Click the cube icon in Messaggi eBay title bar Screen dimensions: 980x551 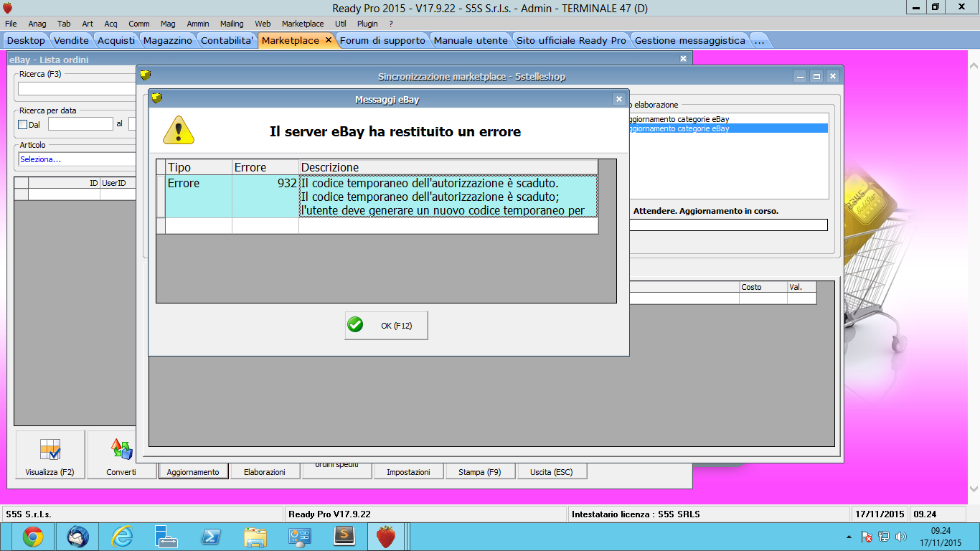click(157, 99)
